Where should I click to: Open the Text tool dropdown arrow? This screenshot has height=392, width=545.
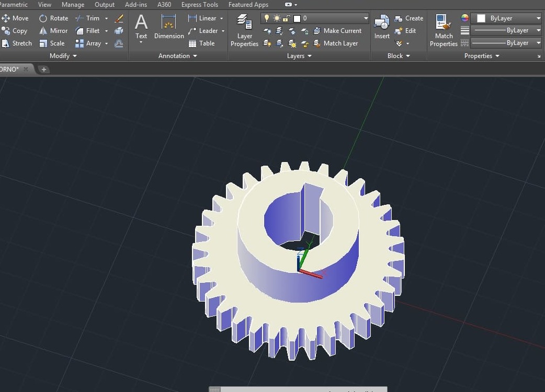pos(141,42)
